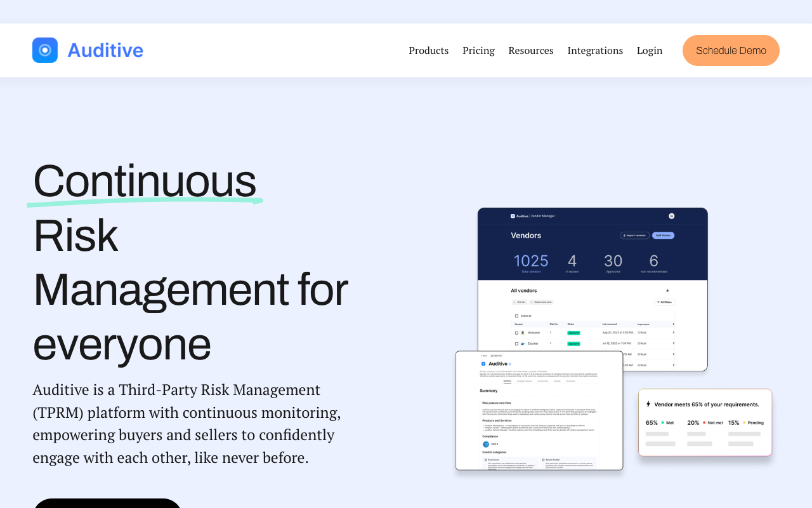Click the download icon beside All vendors
The image size is (812, 508).
(667, 291)
